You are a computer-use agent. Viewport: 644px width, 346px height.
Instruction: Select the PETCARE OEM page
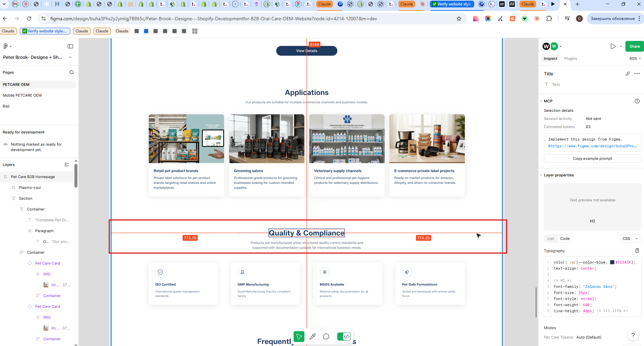[x=38, y=84]
